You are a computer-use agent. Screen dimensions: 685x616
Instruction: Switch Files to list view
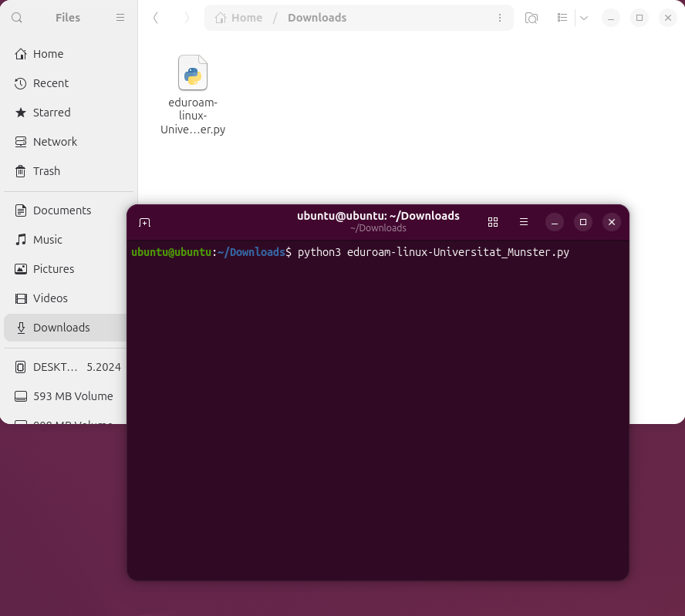pos(562,18)
